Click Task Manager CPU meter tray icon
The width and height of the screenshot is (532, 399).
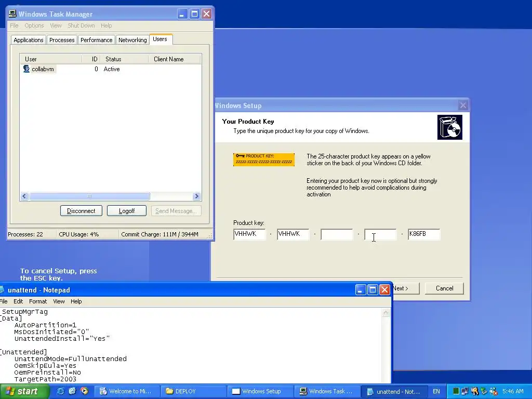(x=456, y=391)
